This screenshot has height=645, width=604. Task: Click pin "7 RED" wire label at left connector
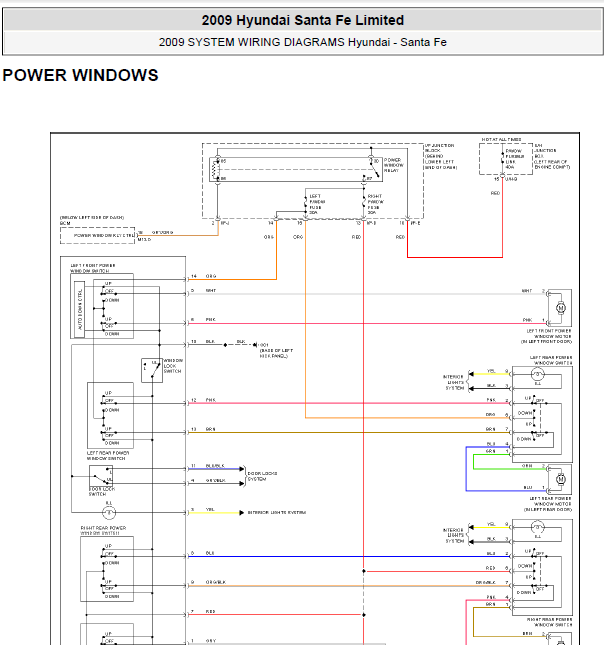(x=203, y=611)
